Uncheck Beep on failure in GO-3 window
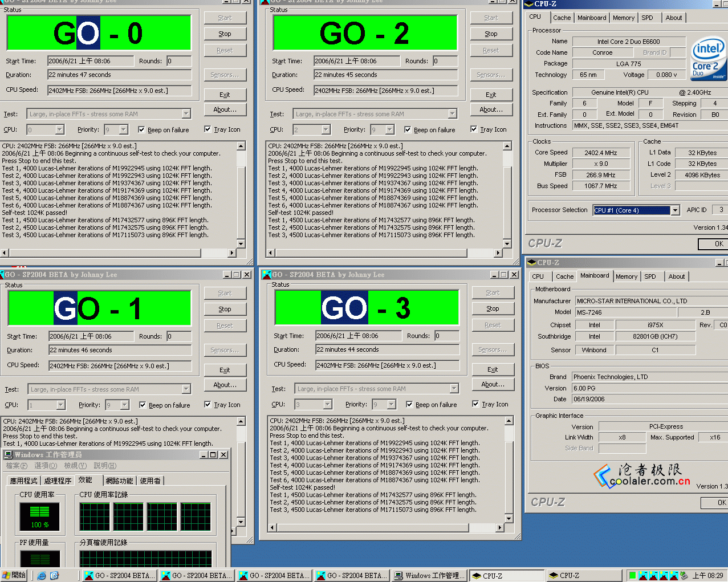This screenshot has width=728, height=582. pos(409,405)
